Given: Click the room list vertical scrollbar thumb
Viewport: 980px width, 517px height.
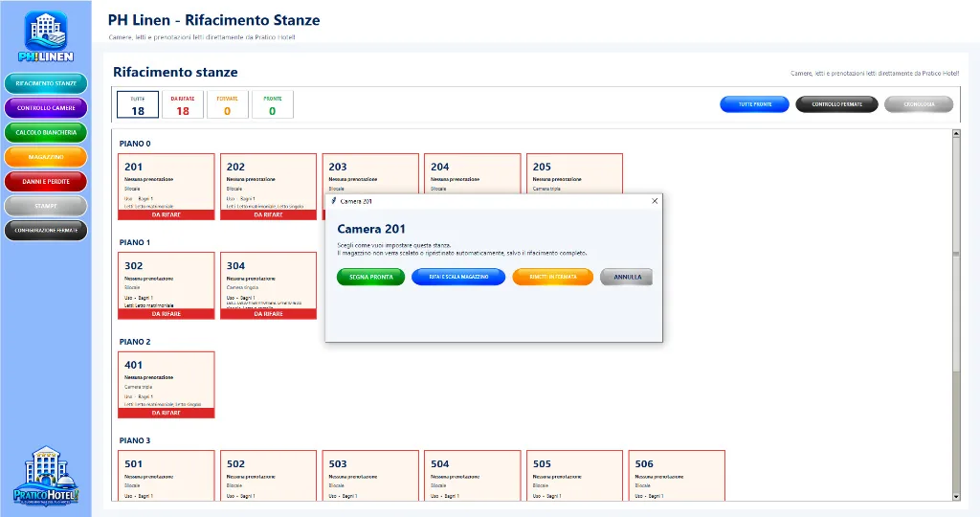Looking at the screenshot, I should [956, 255].
